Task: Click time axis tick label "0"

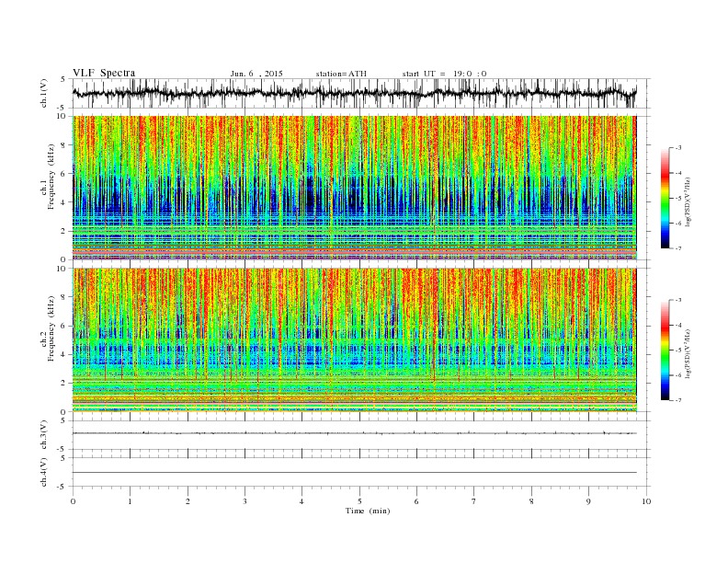Action: (73, 501)
